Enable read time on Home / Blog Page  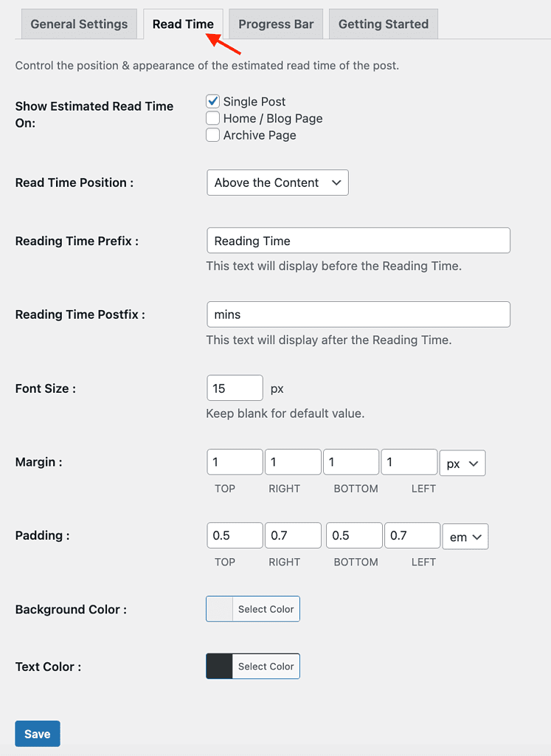click(212, 118)
